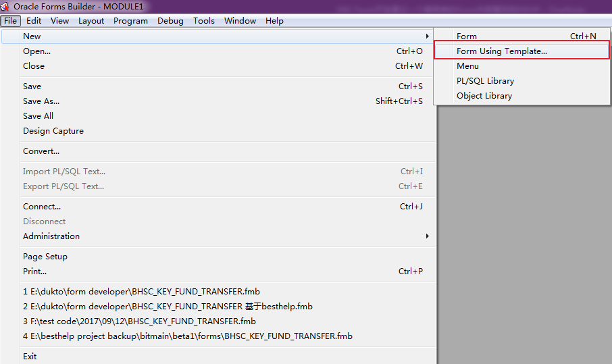The width and height of the screenshot is (612, 364).
Task: Expand the New submenu
Action: [x=218, y=36]
